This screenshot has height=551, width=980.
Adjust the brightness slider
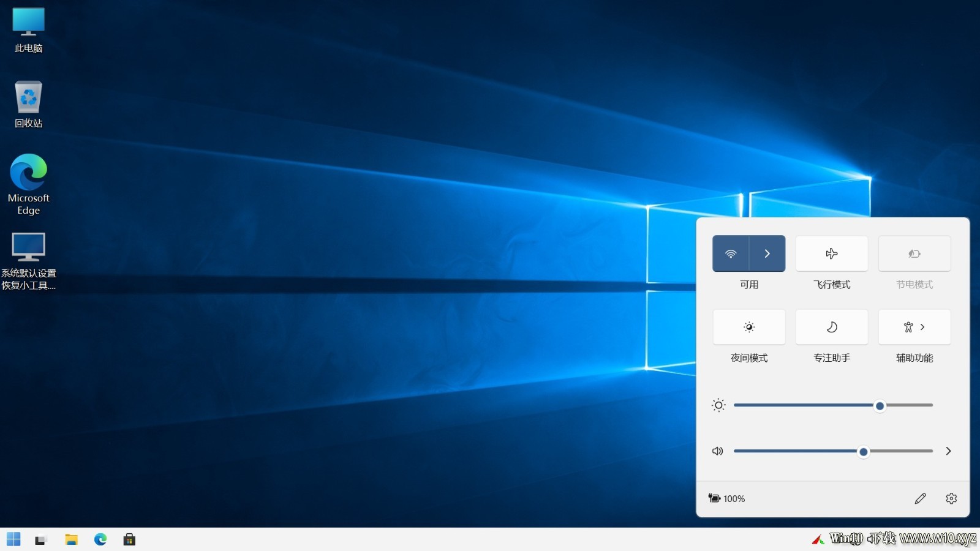click(x=833, y=405)
